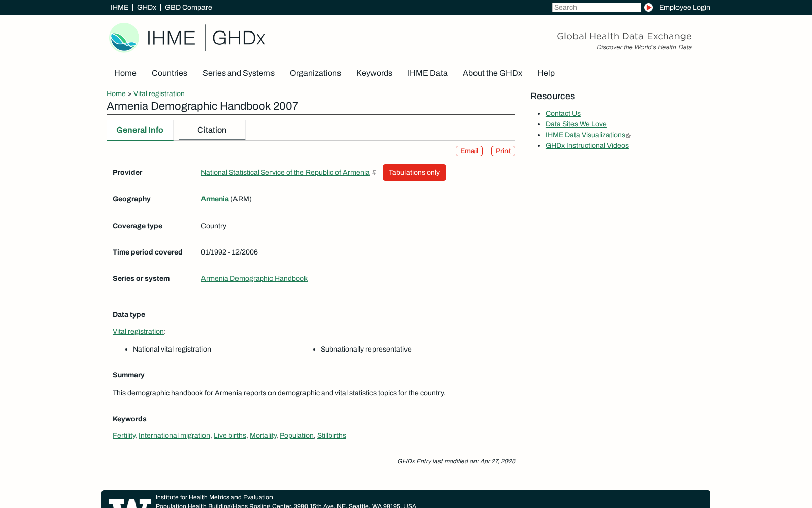Viewport: 812px width, 508px height.
Task: Open the Keywords menu item
Action: [374, 73]
